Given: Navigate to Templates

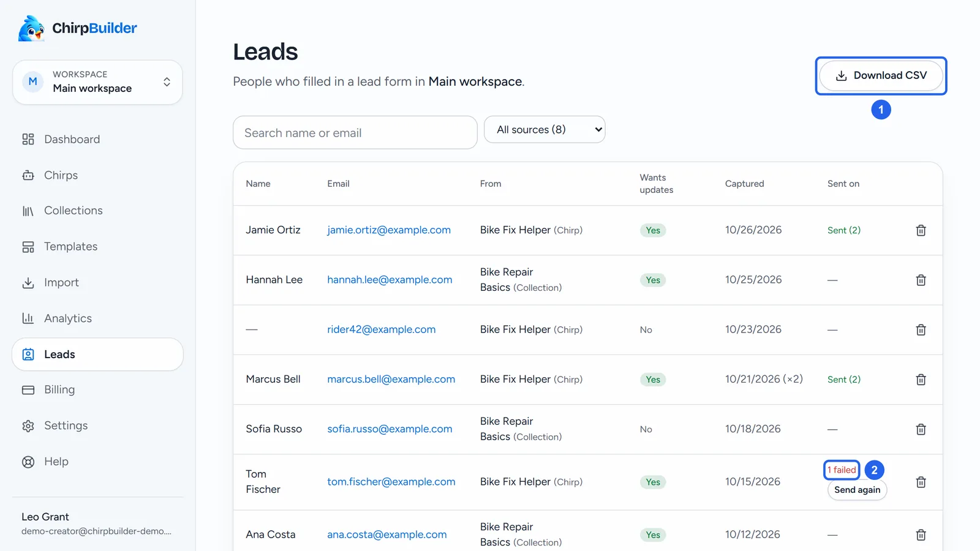Looking at the screenshot, I should (97, 247).
